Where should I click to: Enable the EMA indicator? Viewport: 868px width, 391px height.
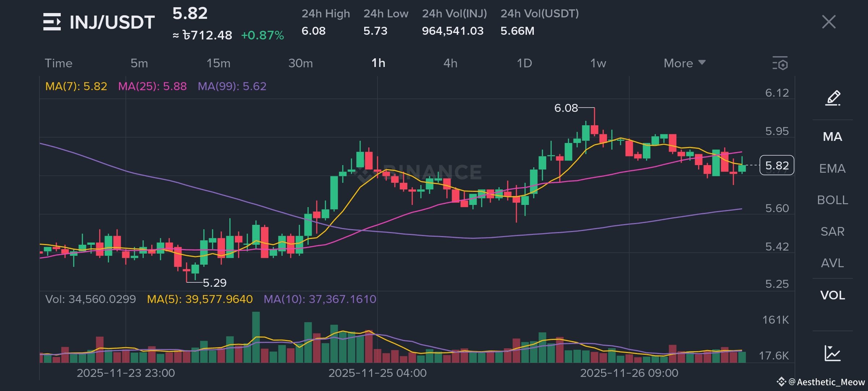click(833, 168)
